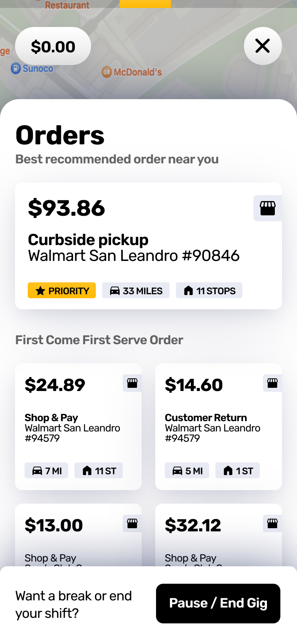The height and width of the screenshot is (644, 297).
Task: Open the $93.86 Curbside pickup order
Action: (x=135, y=246)
